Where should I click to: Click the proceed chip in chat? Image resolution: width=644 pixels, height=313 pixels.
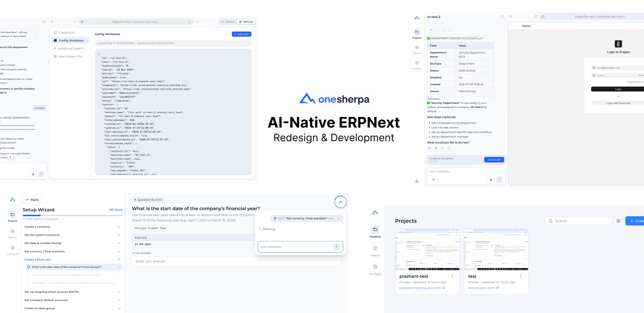click(x=39, y=108)
